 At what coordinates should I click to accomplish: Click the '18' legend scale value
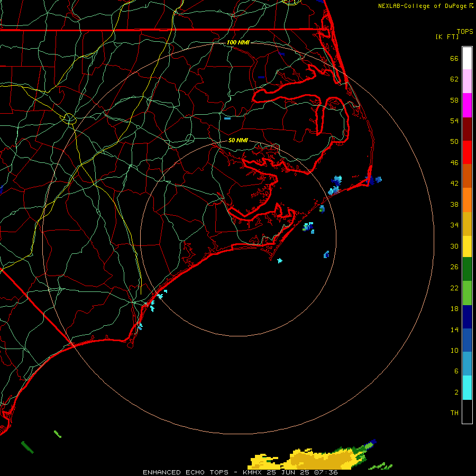454,309
